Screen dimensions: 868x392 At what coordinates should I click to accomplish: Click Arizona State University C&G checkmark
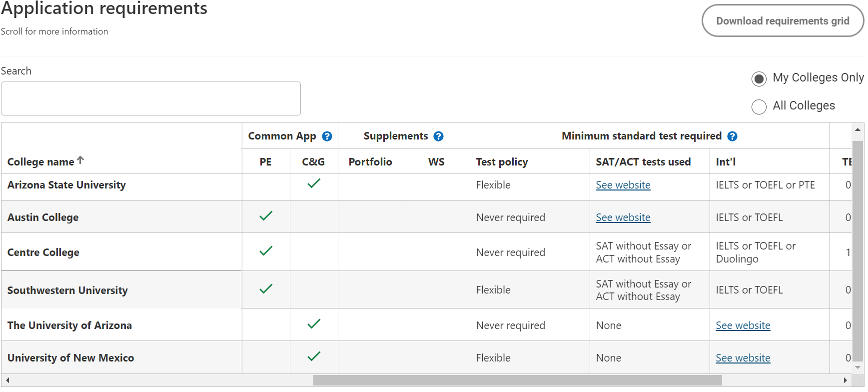pyautogui.click(x=314, y=183)
